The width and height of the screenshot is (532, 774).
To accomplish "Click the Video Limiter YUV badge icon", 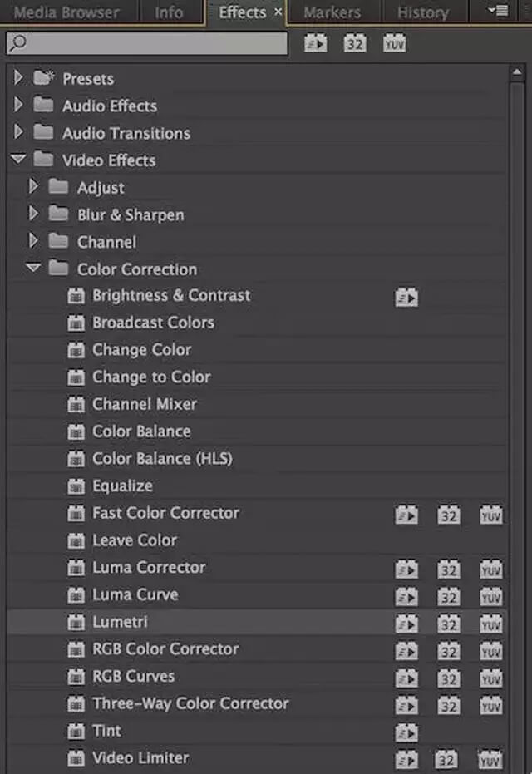I will [490, 759].
